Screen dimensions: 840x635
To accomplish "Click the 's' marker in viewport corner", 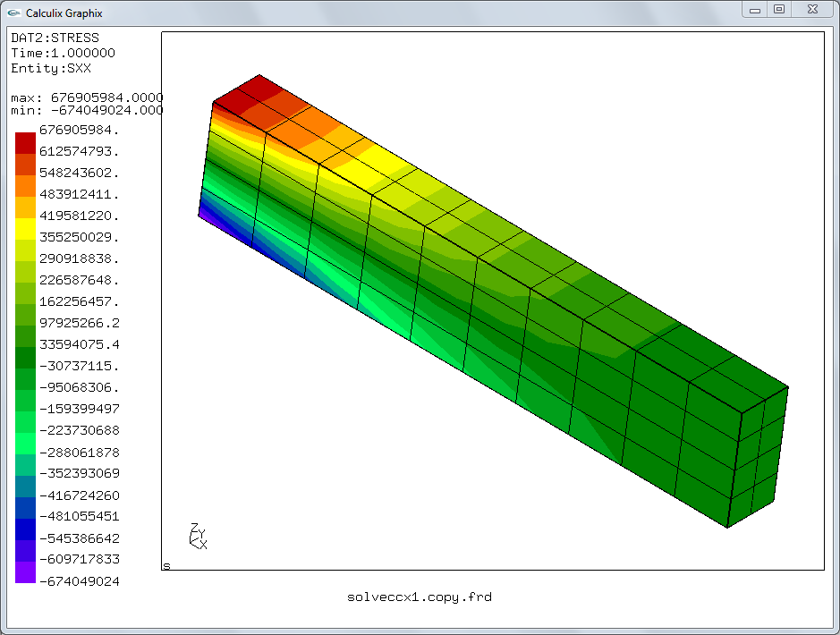I will coord(166,566).
